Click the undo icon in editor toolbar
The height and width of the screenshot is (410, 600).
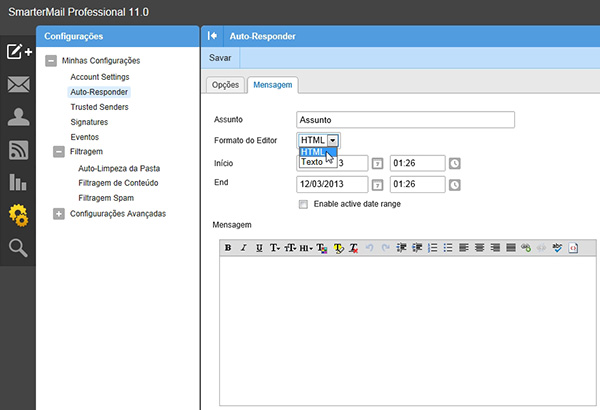click(369, 248)
